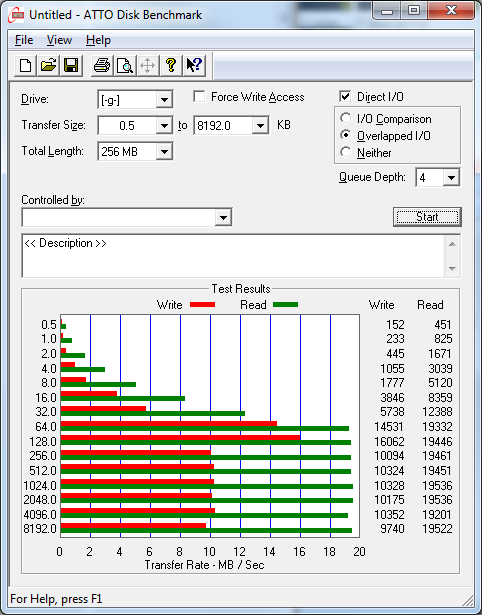Image resolution: width=482 pixels, height=615 pixels.
Task: Open the Help menu
Action: click(98, 40)
